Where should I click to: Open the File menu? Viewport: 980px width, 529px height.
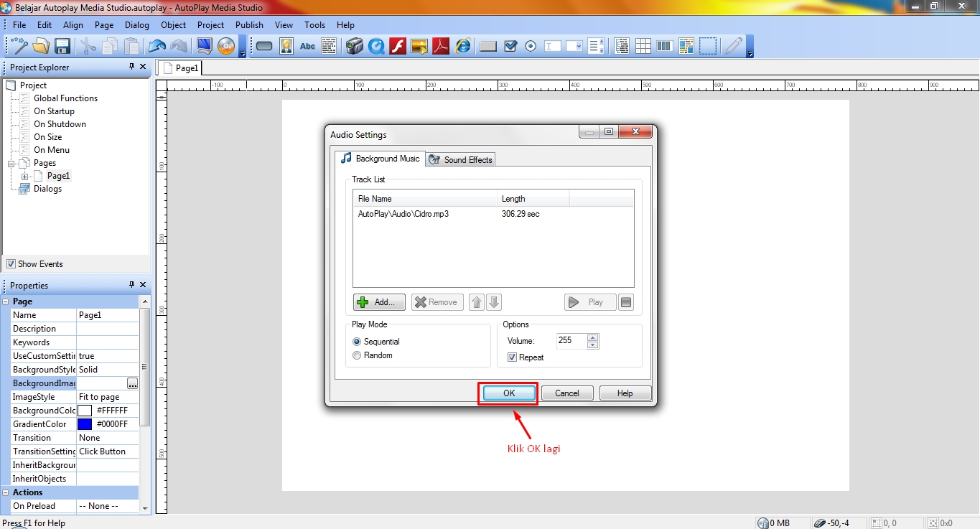pos(19,24)
